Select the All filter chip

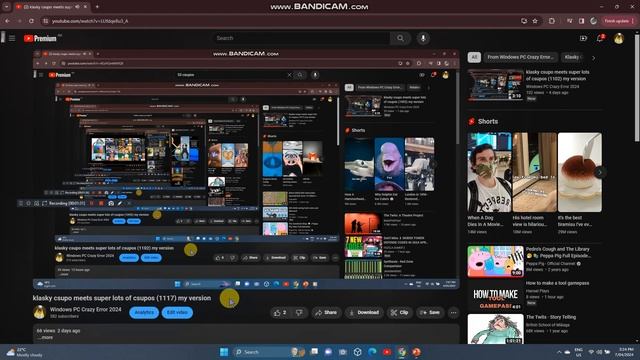pos(474,57)
